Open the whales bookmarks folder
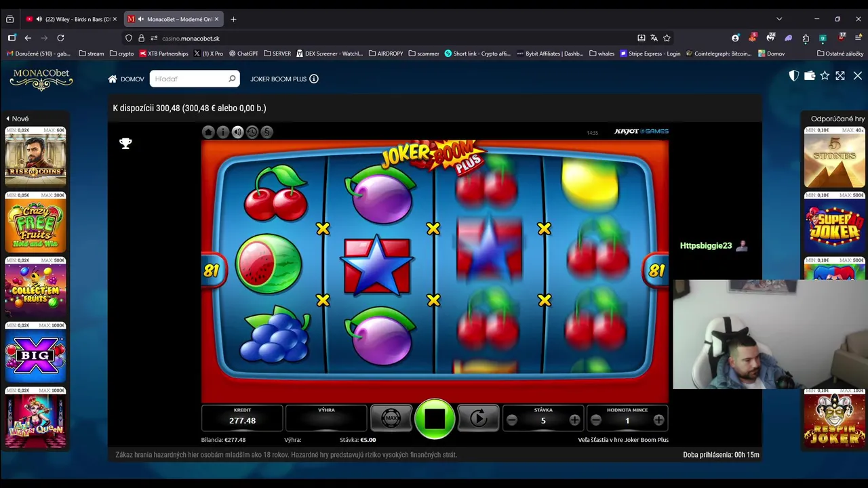Image resolution: width=868 pixels, height=488 pixels. coord(602,54)
